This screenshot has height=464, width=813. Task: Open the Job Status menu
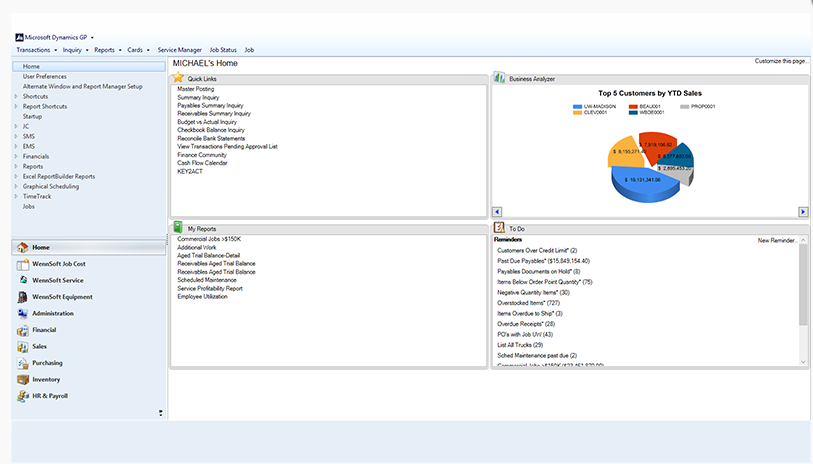point(223,50)
